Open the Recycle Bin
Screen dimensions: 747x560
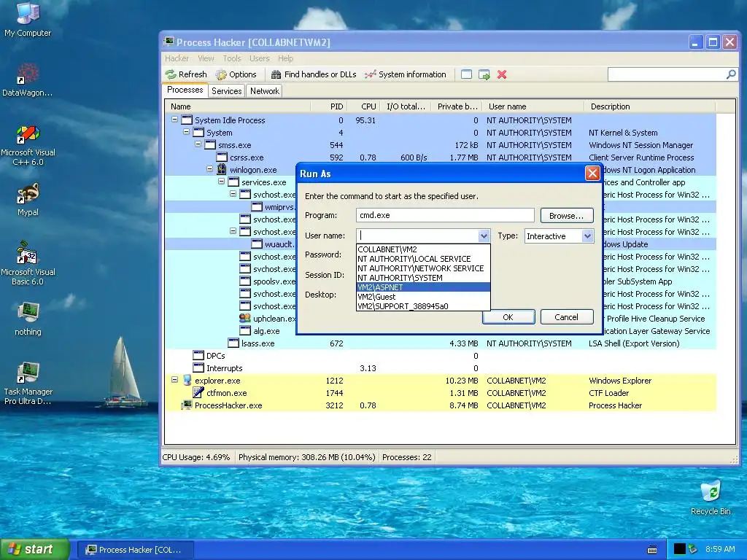(x=711, y=497)
